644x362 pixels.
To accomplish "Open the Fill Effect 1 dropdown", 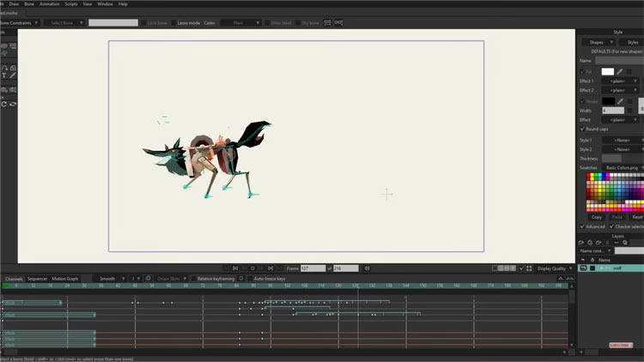I will click(620, 81).
